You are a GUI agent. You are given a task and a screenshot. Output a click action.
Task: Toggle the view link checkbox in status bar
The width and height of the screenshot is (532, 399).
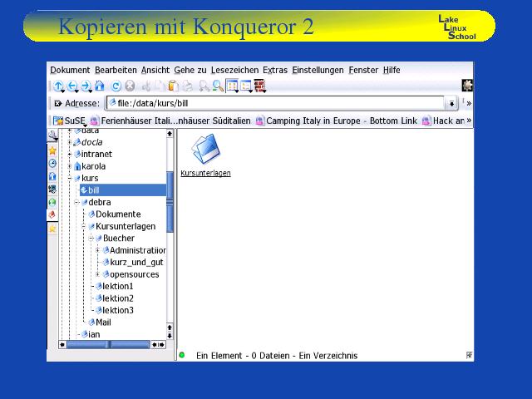tap(469, 355)
